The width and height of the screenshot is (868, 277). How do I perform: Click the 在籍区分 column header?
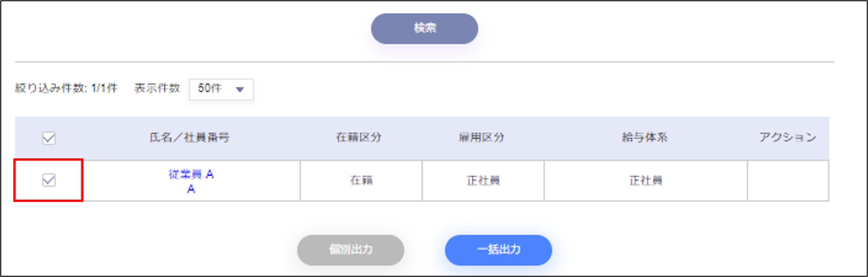(x=359, y=137)
